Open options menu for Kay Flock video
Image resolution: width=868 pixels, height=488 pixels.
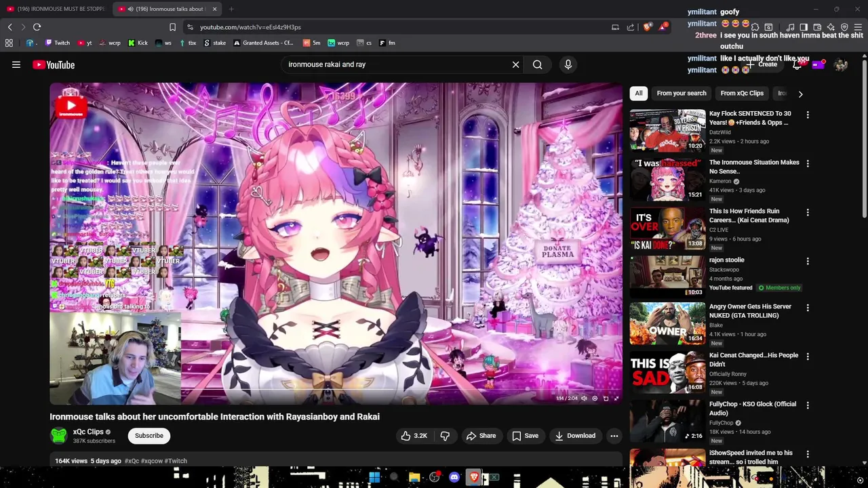(x=808, y=115)
